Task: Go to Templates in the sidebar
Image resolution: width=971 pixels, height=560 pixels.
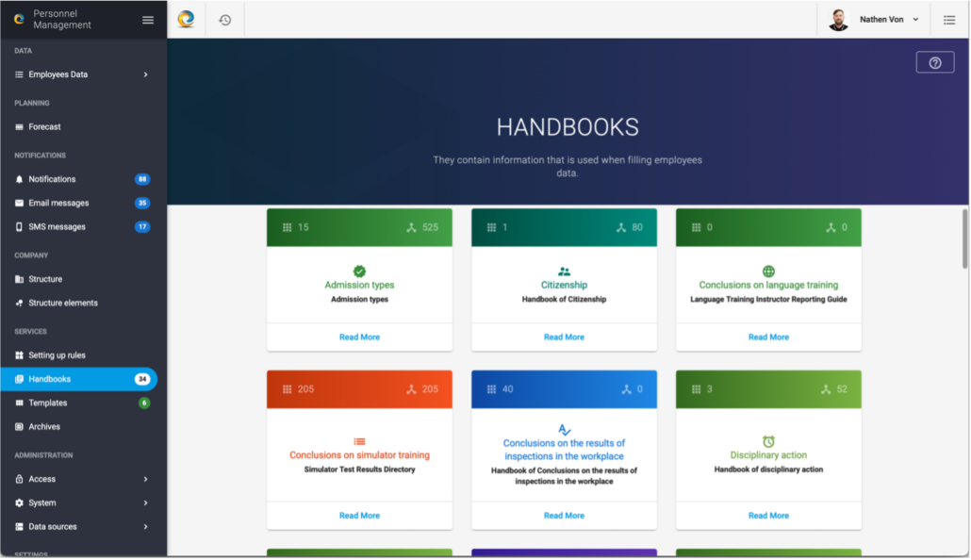Action: click(x=48, y=403)
